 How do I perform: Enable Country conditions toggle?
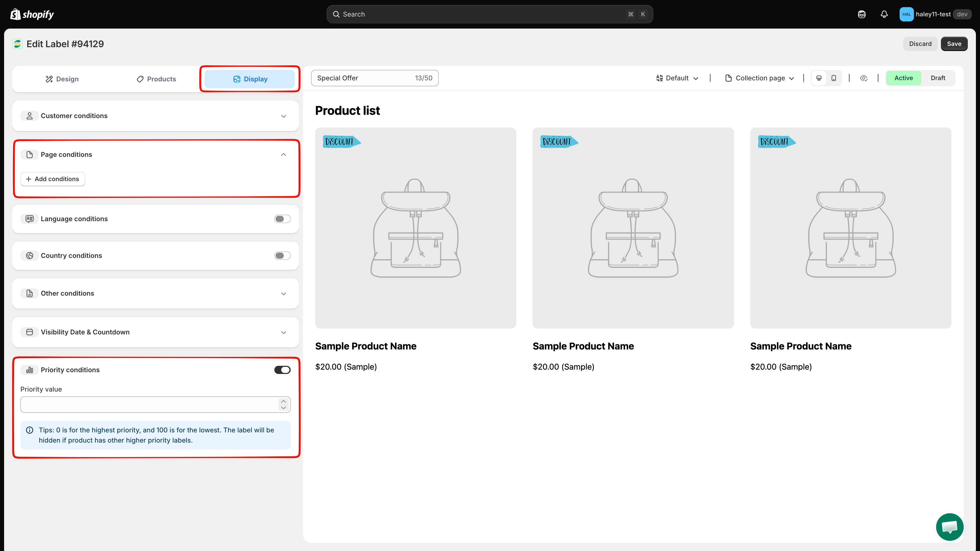click(282, 256)
